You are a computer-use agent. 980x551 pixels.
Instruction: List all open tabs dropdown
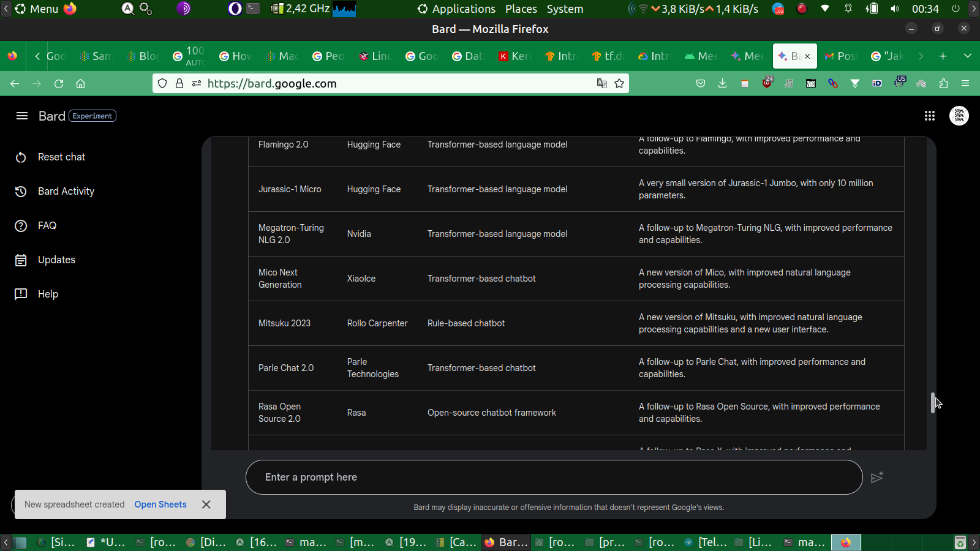point(968,56)
